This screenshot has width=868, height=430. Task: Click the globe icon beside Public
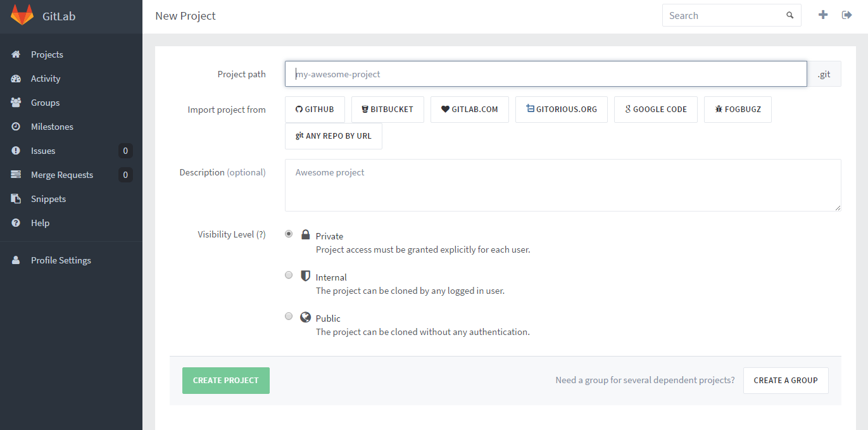click(x=306, y=317)
